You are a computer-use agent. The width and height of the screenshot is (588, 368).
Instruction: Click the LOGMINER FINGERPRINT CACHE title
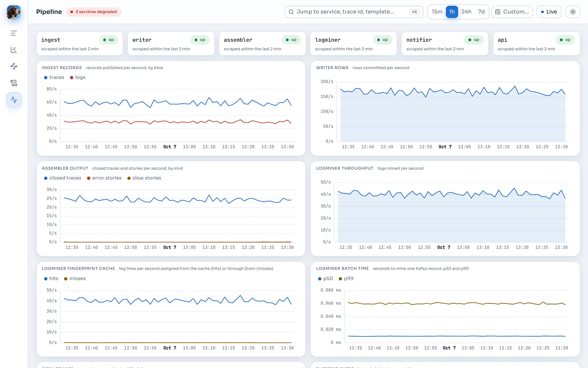click(x=78, y=269)
